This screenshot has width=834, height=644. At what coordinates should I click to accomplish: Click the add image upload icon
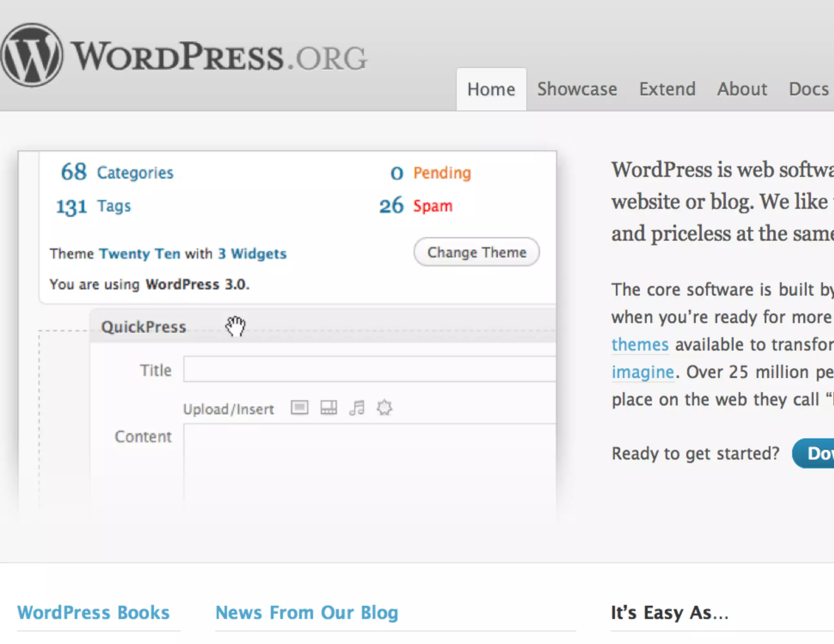tap(299, 407)
